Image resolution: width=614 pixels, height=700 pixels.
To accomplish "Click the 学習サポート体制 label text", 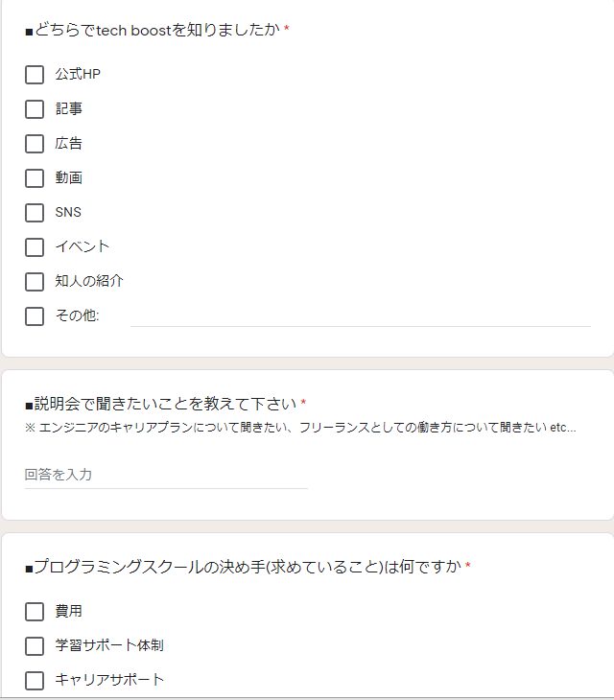I will click(108, 646).
